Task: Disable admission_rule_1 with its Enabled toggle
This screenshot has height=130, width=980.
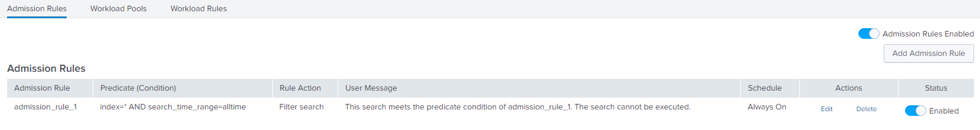Action: tap(915, 111)
